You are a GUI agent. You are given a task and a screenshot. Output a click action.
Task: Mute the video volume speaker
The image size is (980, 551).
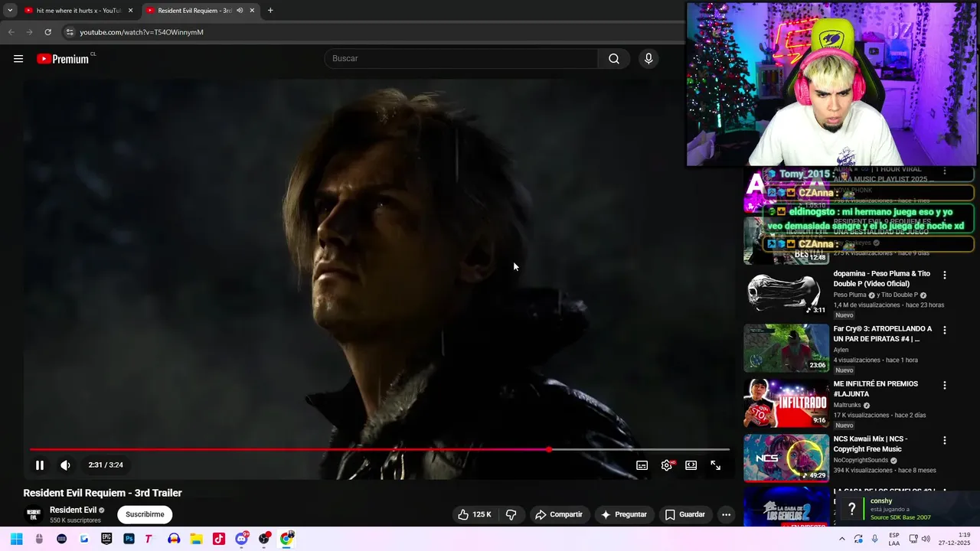pos(66,465)
